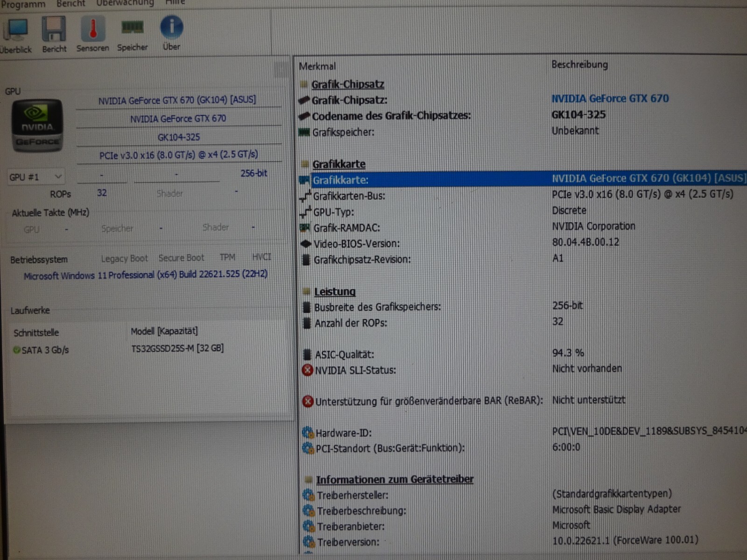Open the Speicher memory module icon

click(133, 28)
